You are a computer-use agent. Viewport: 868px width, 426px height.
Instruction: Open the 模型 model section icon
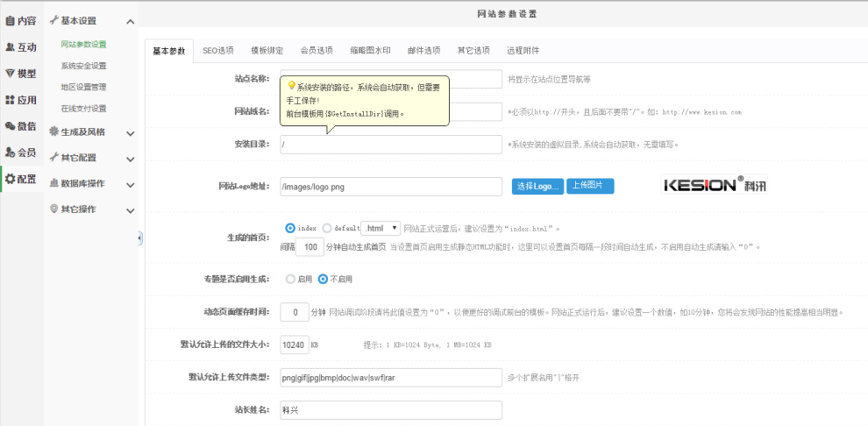11,74
